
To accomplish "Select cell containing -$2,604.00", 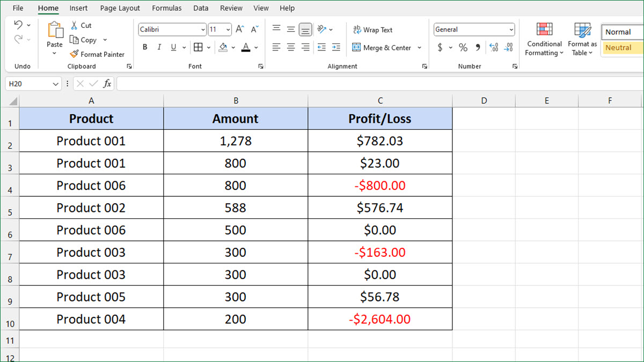I will (x=380, y=319).
